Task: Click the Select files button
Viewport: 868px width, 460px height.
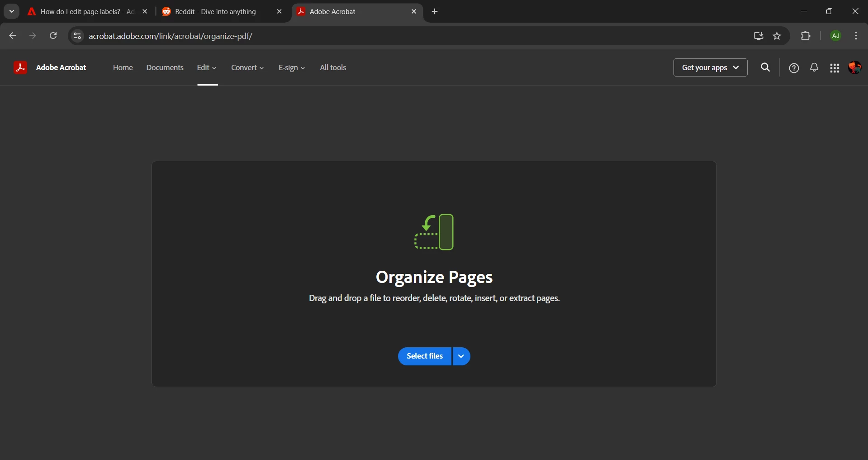Action: [425, 356]
